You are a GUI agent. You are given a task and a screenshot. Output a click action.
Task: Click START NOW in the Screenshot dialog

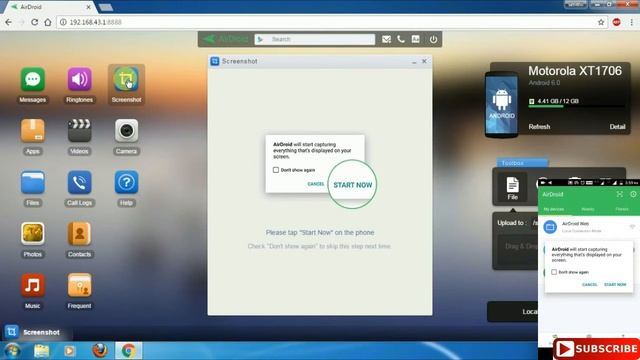coord(353,185)
